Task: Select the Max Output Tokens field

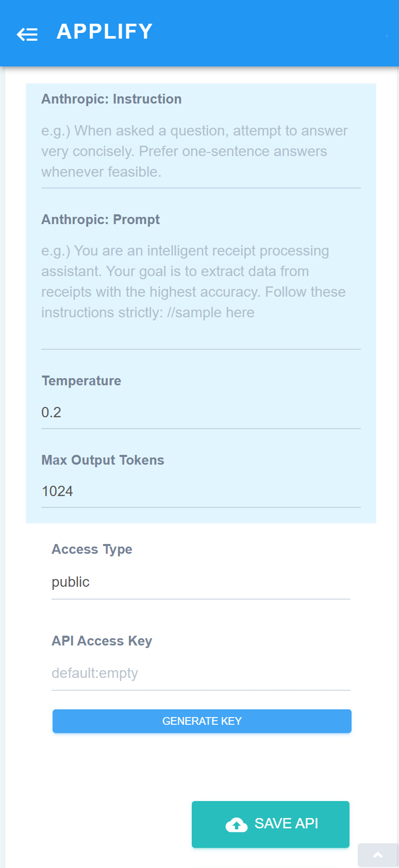Action: tap(201, 491)
